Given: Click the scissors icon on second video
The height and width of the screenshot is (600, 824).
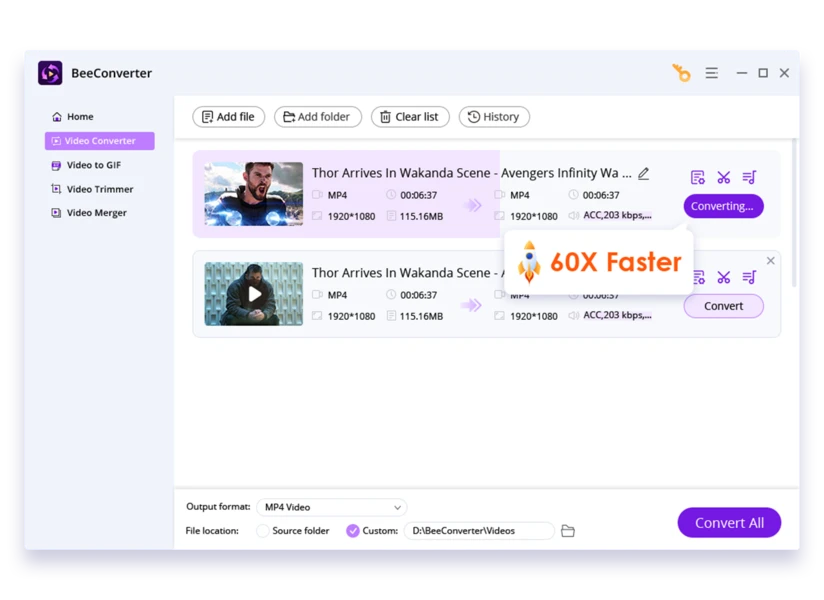Looking at the screenshot, I should click(x=723, y=277).
